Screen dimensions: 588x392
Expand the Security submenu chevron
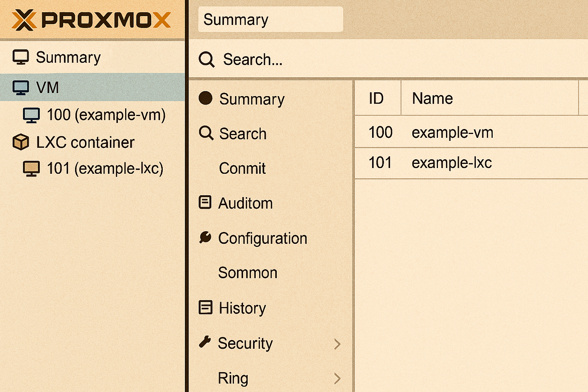tap(337, 344)
